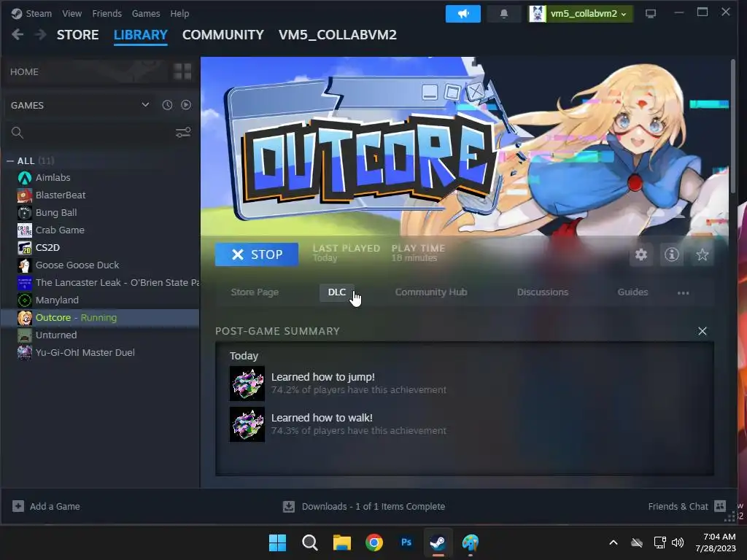
Task: Open the Games menu
Action: tap(146, 13)
